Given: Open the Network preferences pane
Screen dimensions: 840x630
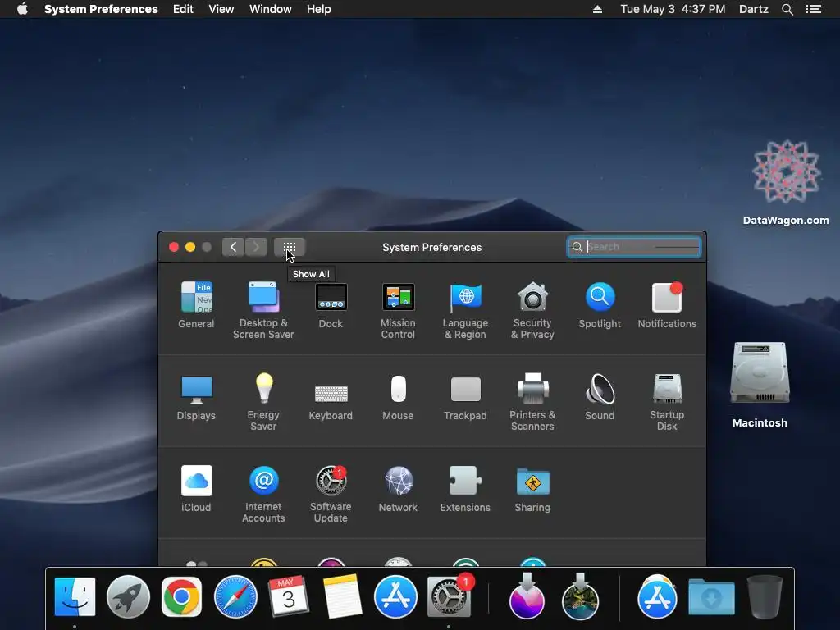Looking at the screenshot, I should coord(398,489).
